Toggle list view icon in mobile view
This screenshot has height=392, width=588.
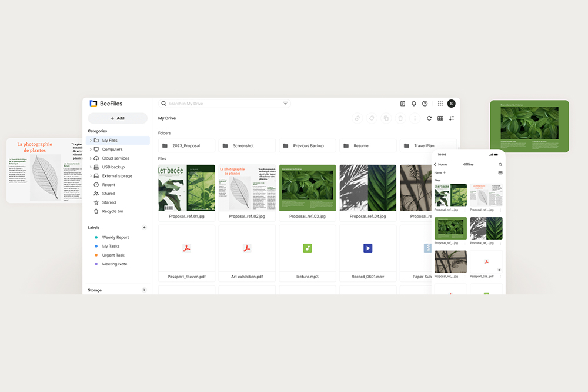click(500, 172)
